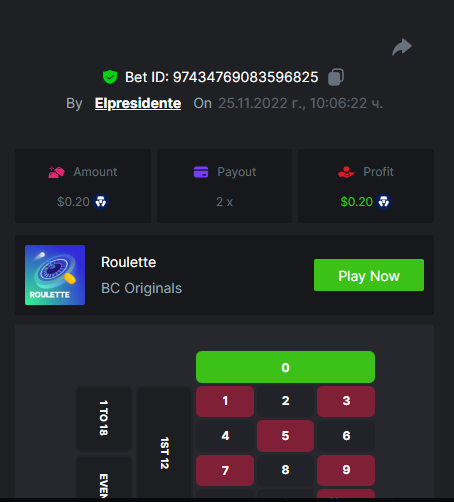Choose the 1ST 12 bet cell
This screenshot has height=502, width=454.
pos(164,443)
